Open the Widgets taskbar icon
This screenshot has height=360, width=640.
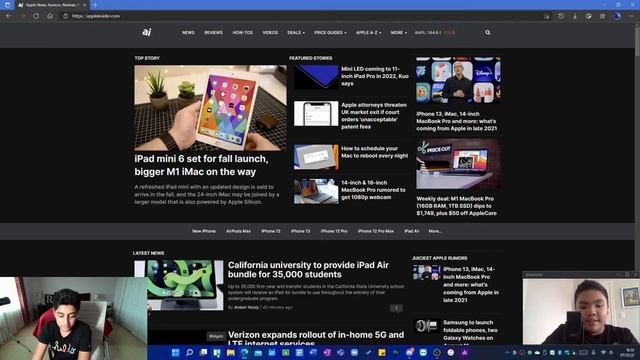[217, 353]
